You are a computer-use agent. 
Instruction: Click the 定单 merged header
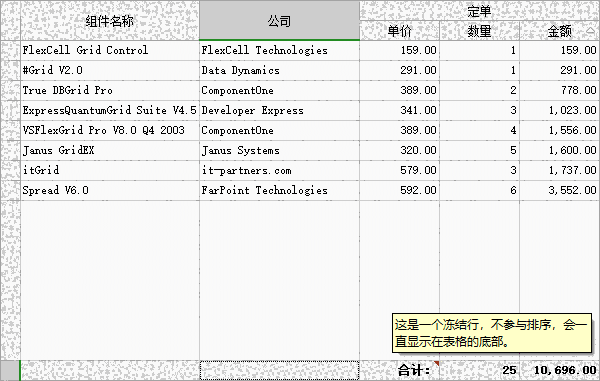point(479,11)
